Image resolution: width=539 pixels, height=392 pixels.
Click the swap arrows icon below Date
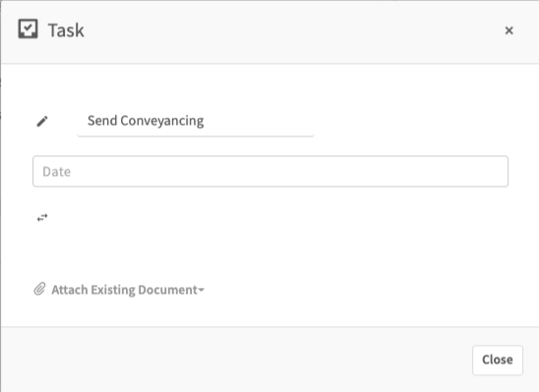click(42, 218)
